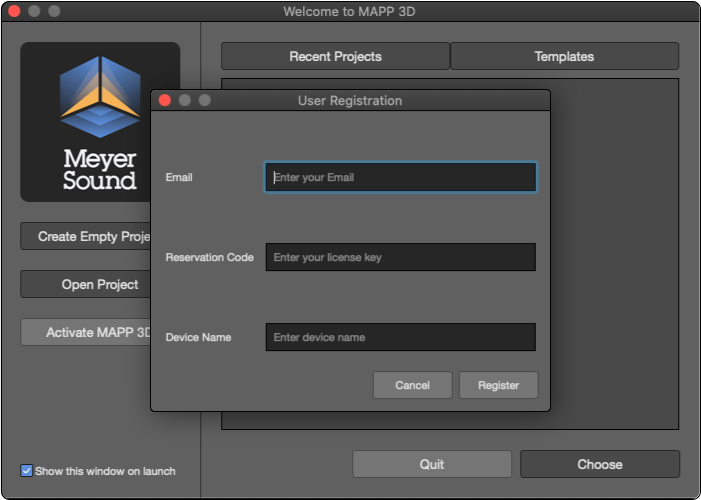The image size is (701, 500).
Task: Click the Device Name input field
Action: [401, 337]
